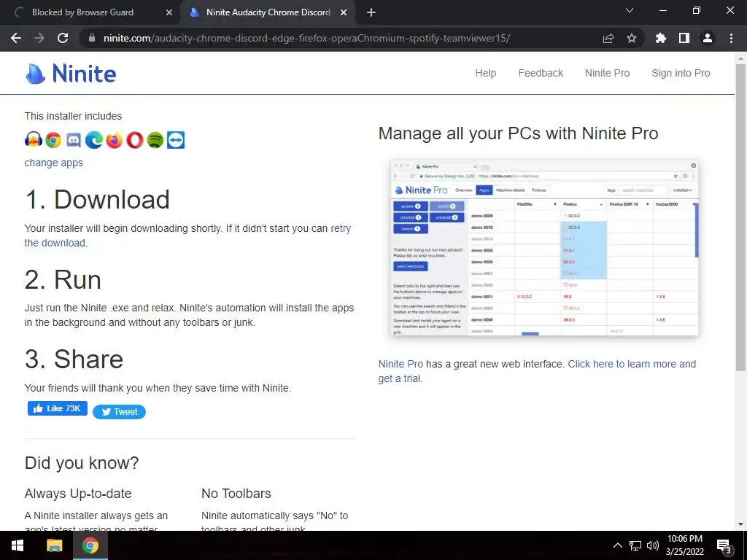Reload the page
Screen dimensions: 747x560
(63, 38)
